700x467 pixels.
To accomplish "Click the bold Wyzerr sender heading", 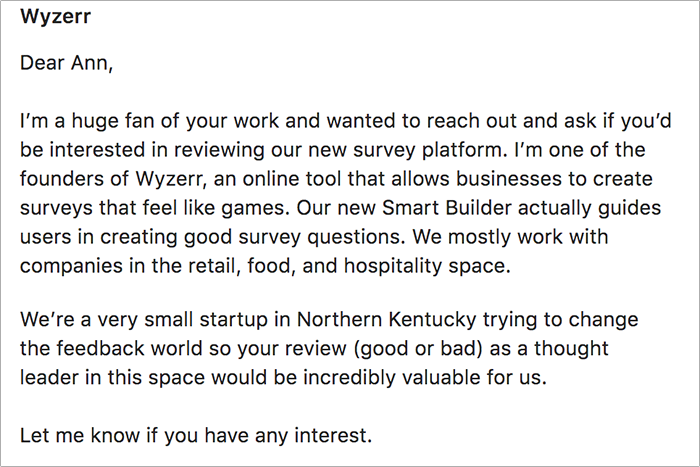I will point(55,17).
